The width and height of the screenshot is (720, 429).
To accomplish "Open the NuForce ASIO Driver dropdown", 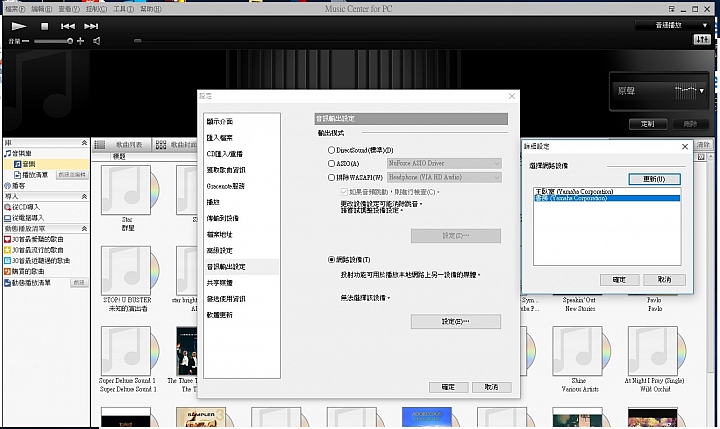I will click(444, 164).
